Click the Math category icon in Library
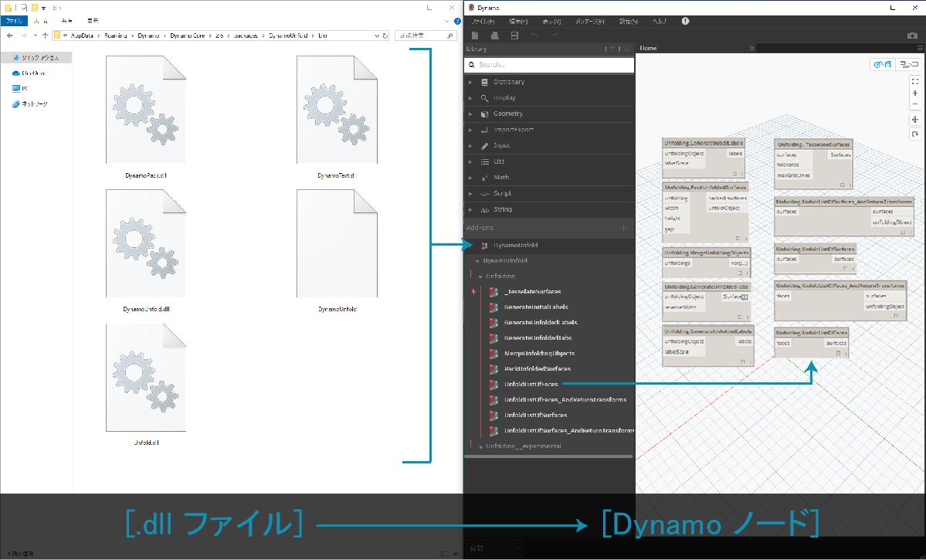Screen dimensions: 926x560 pyautogui.click(x=484, y=177)
